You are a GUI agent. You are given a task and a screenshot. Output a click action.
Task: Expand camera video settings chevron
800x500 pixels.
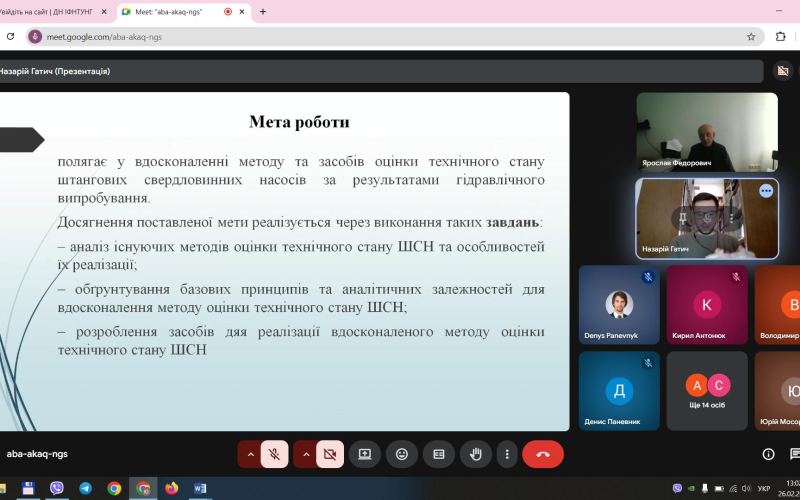[305, 454]
